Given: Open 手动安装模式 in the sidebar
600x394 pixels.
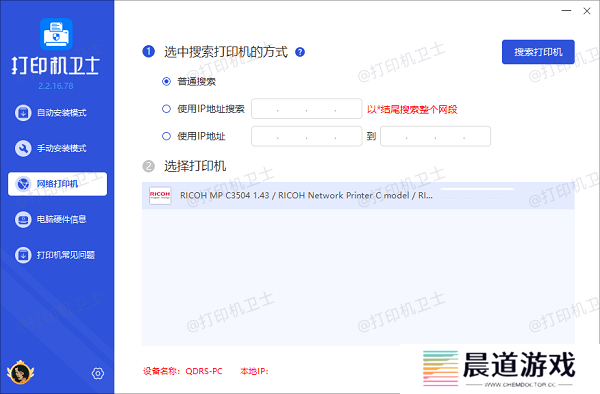Looking at the screenshot, I should point(51,148).
